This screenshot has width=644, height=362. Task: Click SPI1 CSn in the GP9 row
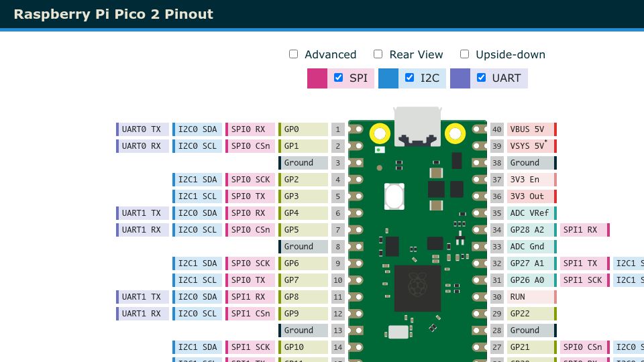250,314
